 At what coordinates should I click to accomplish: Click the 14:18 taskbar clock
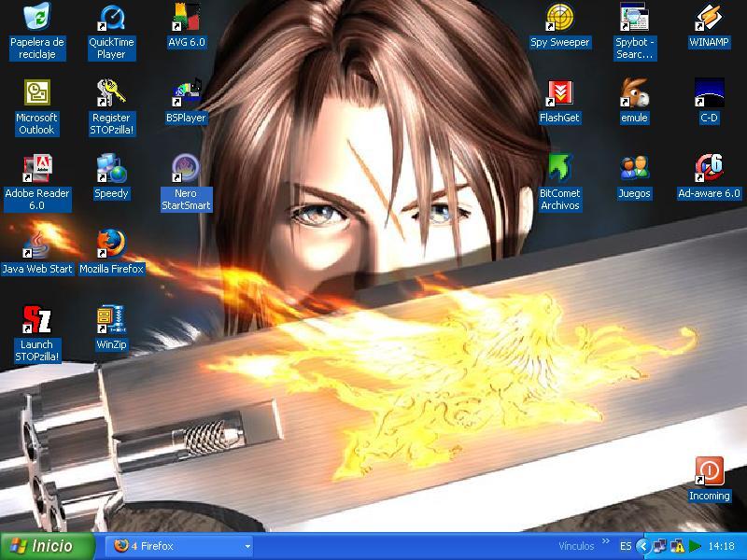[721, 546]
